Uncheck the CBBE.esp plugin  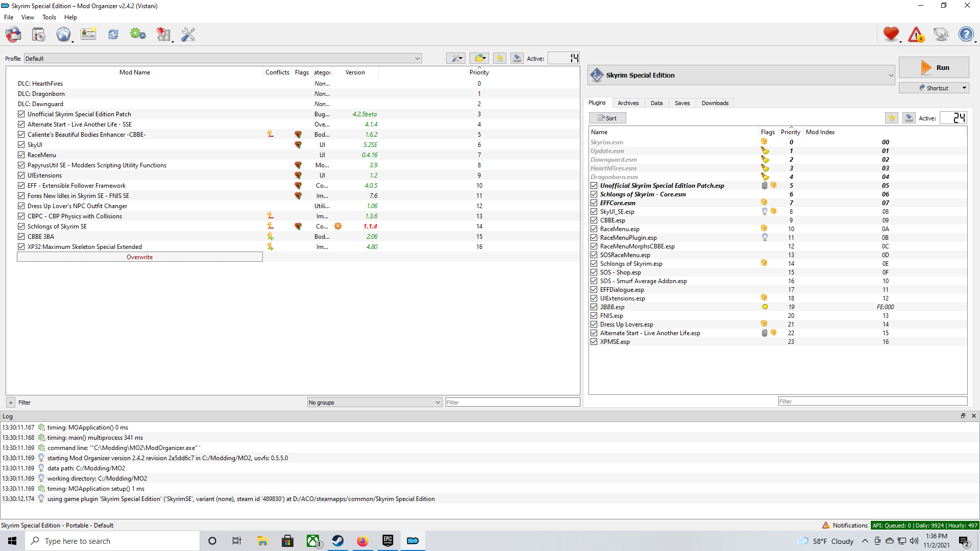click(594, 220)
